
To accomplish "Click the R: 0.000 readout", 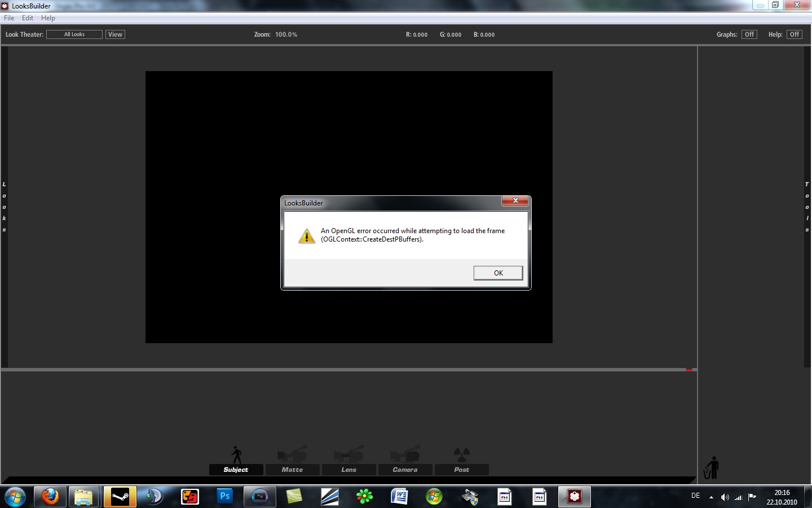I will pos(417,34).
